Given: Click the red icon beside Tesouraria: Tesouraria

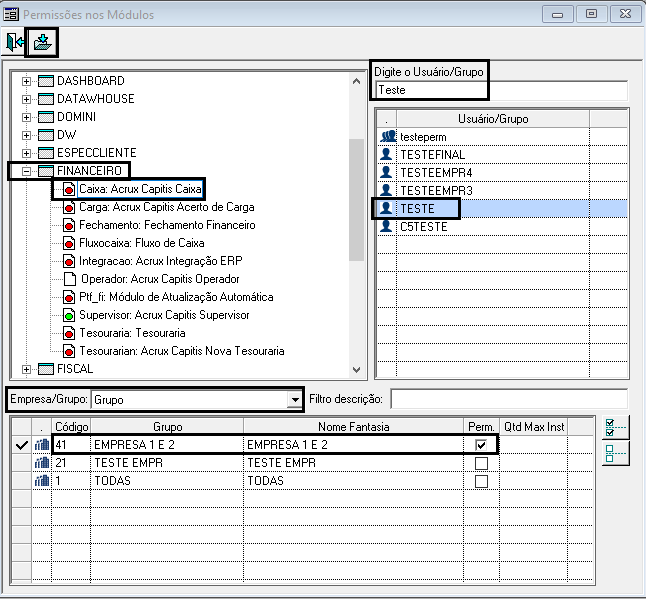Looking at the screenshot, I should (x=69, y=333).
